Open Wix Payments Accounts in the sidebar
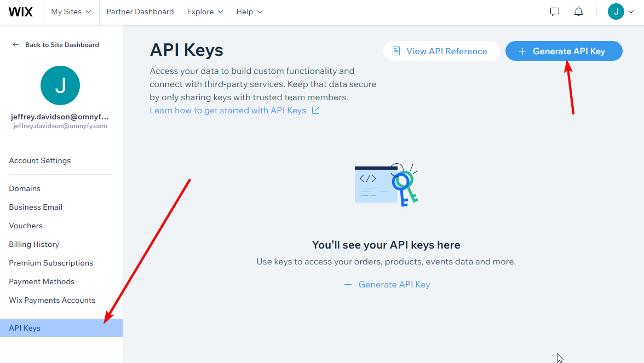 click(52, 300)
